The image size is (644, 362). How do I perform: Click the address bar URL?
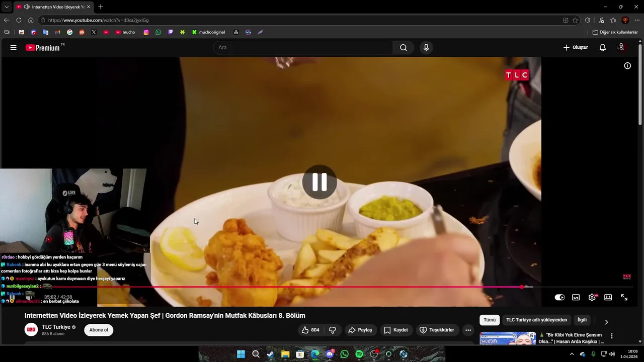(x=98, y=20)
